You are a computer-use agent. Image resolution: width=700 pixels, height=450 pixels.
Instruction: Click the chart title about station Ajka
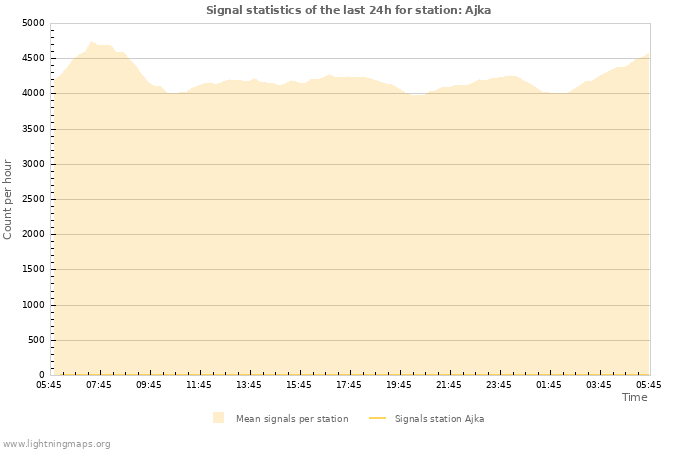click(x=348, y=10)
